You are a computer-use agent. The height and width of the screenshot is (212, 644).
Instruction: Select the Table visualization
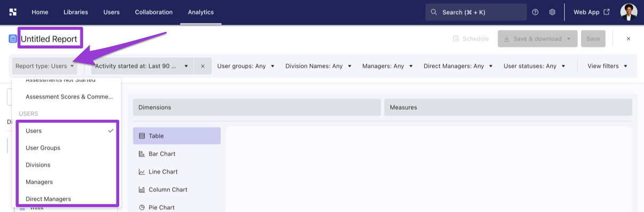pyautogui.click(x=177, y=136)
